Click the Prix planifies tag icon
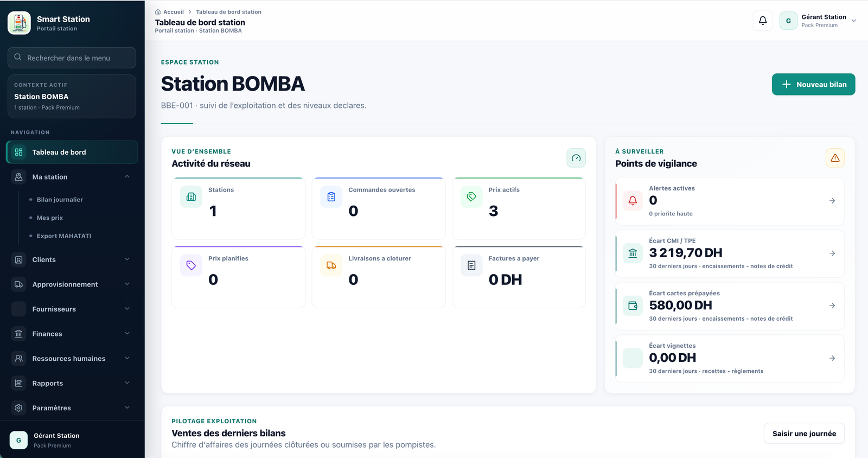 tap(191, 265)
